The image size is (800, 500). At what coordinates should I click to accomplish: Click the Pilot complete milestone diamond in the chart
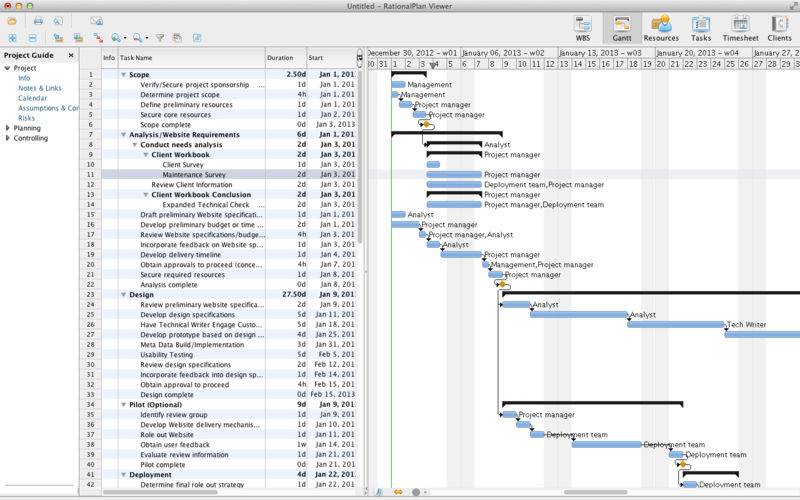coord(683,464)
